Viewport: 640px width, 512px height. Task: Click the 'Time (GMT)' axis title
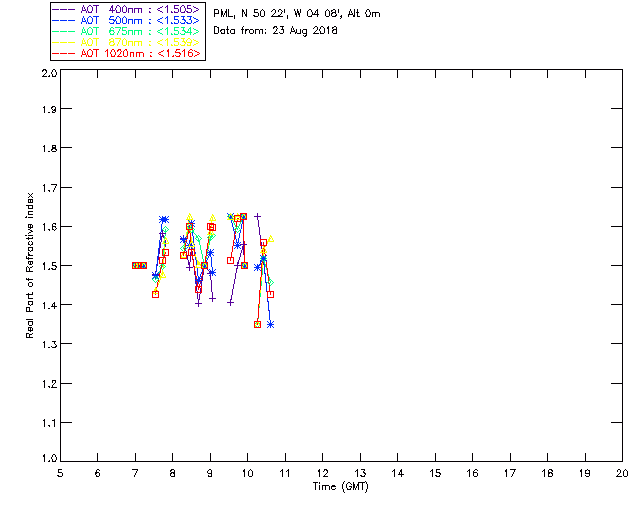click(x=340, y=487)
